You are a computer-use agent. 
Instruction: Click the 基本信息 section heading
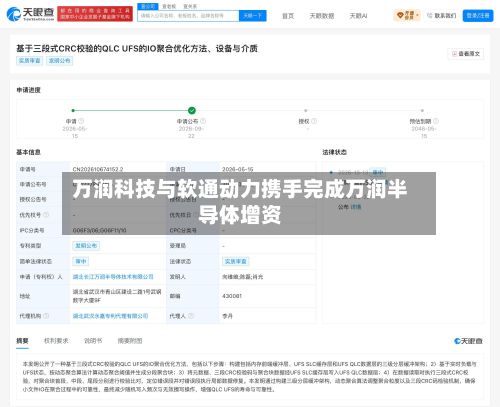pos(28,152)
